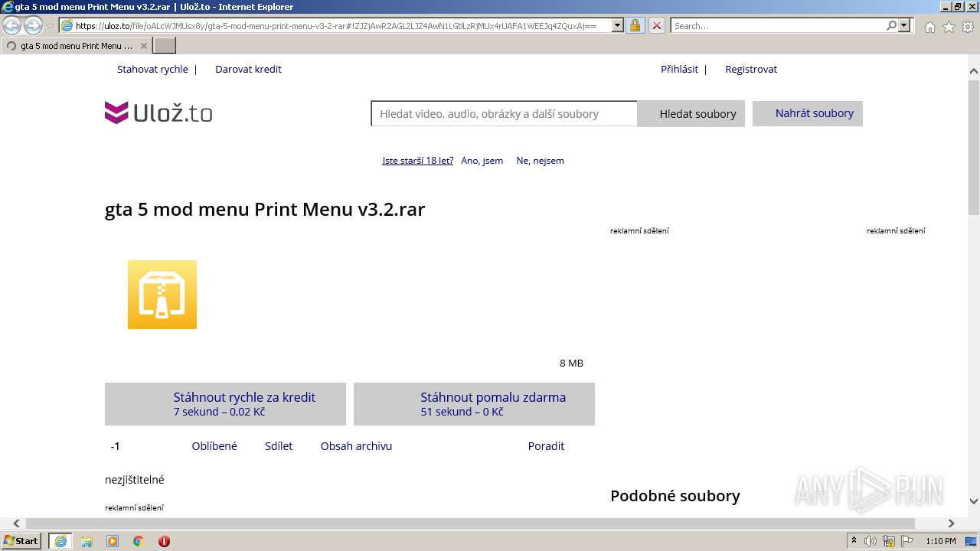Open the Tools gear icon
This screenshot has width=980, height=551.
[x=967, y=27]
